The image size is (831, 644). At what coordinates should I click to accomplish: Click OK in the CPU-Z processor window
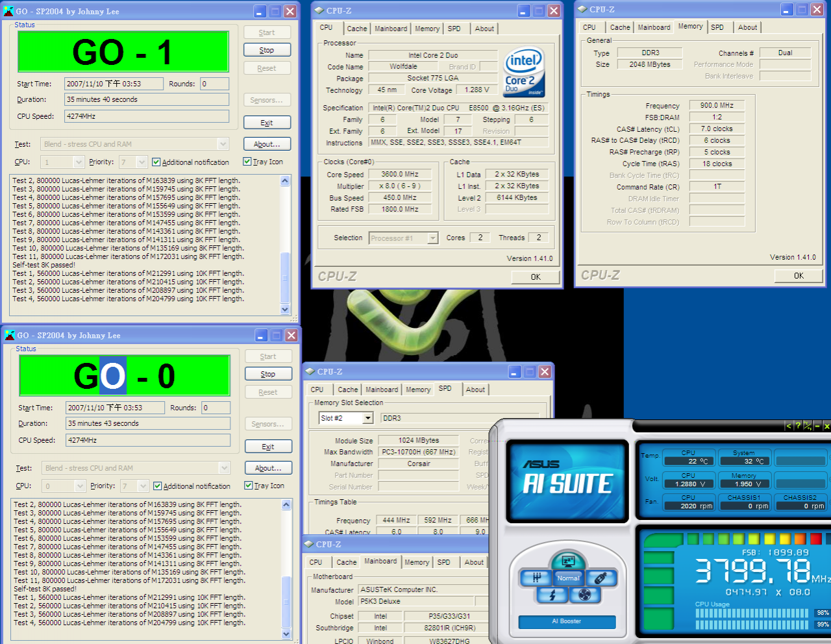(536, 277)
